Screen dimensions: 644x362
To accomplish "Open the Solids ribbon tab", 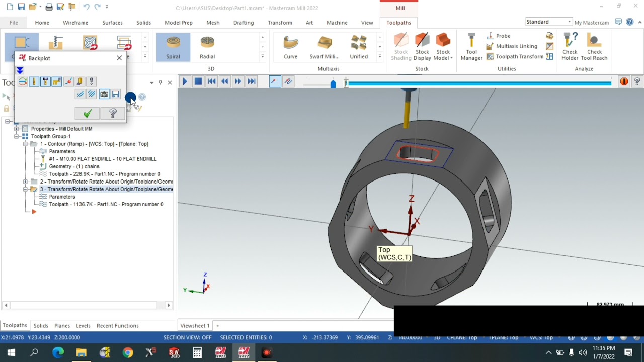I will (x=143, y=23).
